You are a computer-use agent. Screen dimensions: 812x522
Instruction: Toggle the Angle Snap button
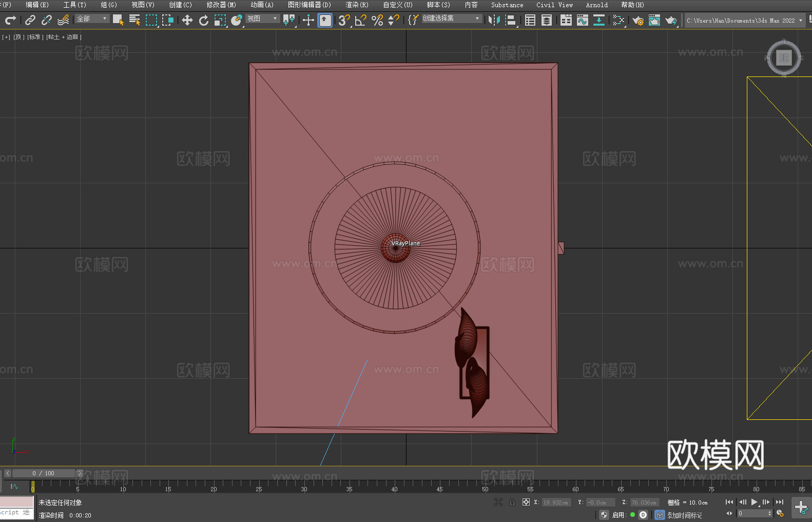(x=361, y=20)
